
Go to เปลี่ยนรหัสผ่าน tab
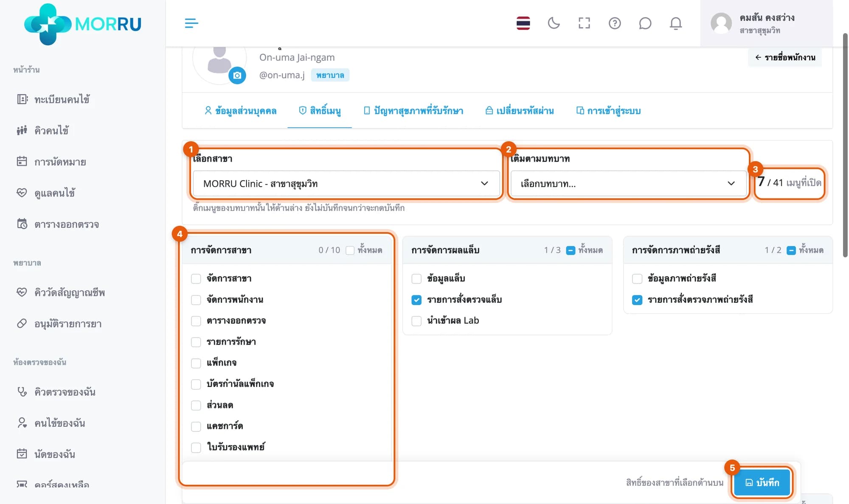(520, 111)
